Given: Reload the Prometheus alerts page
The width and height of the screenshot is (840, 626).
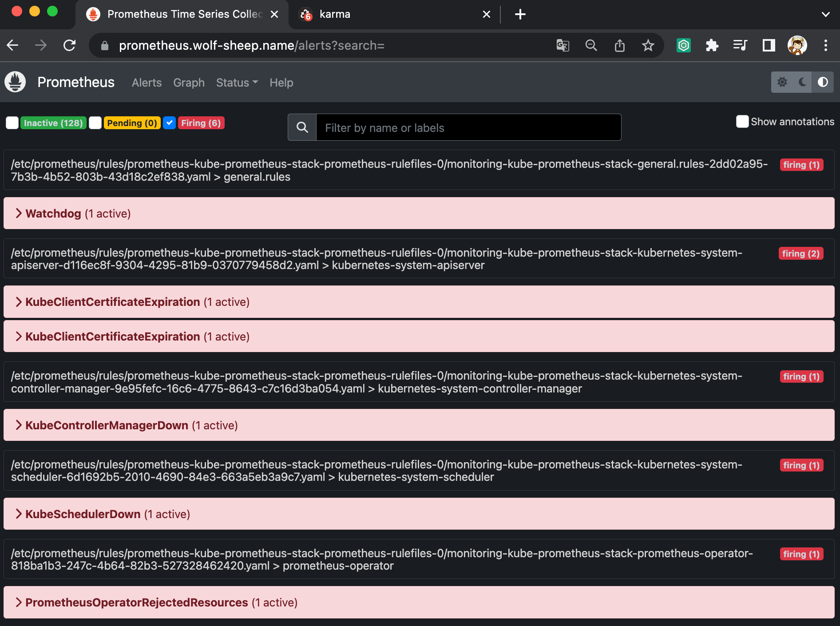Looking at the screenshot, I should pos(70,45).
